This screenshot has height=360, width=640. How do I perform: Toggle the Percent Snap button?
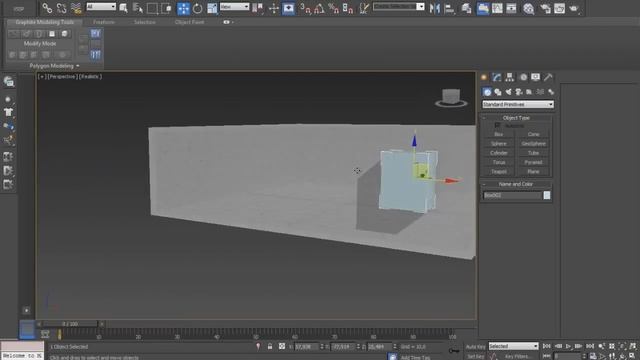[x=333, y=8]
